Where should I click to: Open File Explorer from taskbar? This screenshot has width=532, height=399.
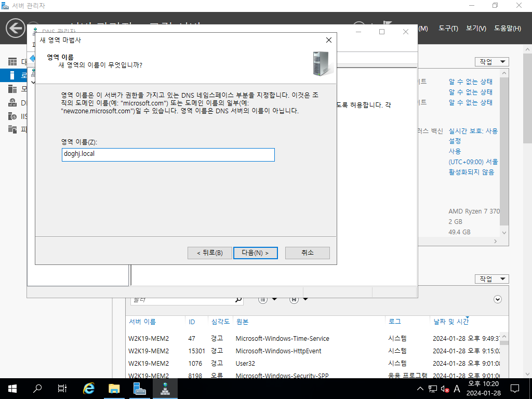pos(114,389)
